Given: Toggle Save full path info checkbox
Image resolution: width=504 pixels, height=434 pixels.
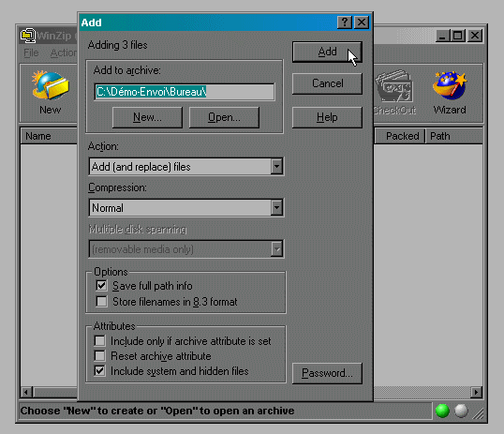Looking at the screenshot, I should pos(101,285).
